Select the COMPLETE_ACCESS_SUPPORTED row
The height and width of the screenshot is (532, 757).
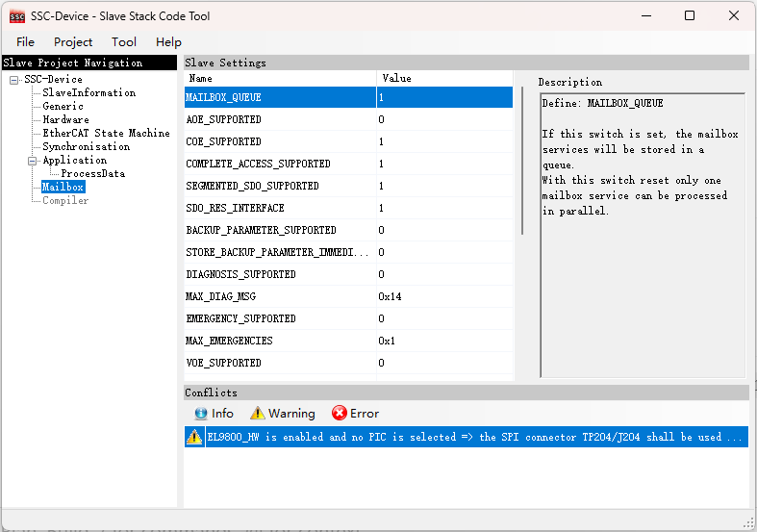[x=348, y=164]
